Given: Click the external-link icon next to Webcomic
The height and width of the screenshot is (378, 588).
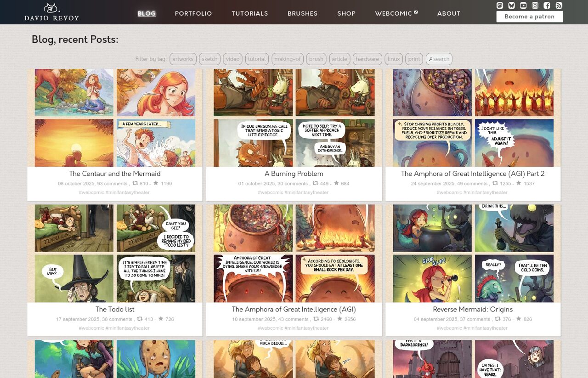Looking at the screenshot, I should coord(416,12).
